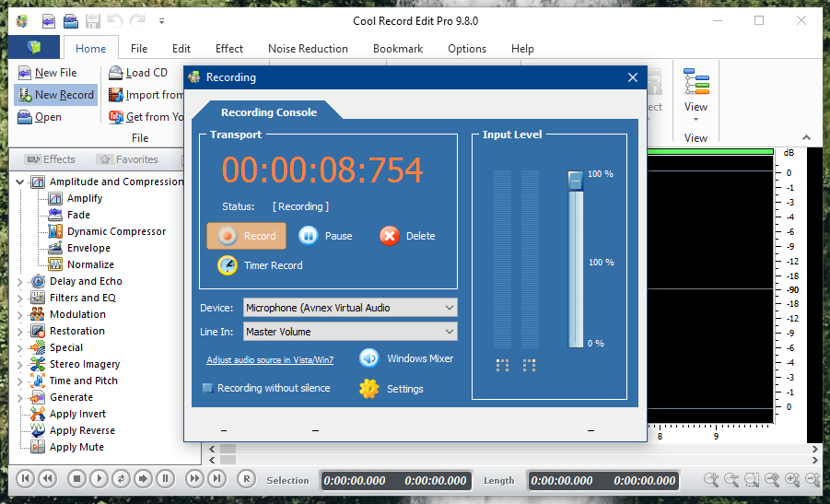Expand the Modulation group
The image size is (830, 504).
[20, 315]
